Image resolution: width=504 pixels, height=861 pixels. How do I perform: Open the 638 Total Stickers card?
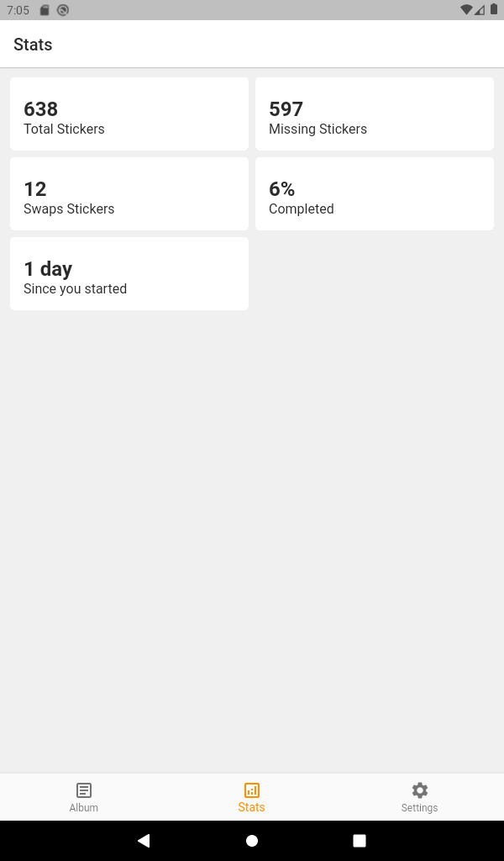click(x=129, y=114)
